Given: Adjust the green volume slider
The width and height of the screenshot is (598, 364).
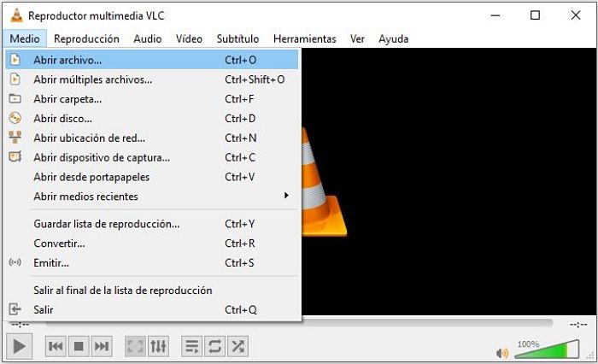Looking at the screenshot, I should tap(547, 349).
